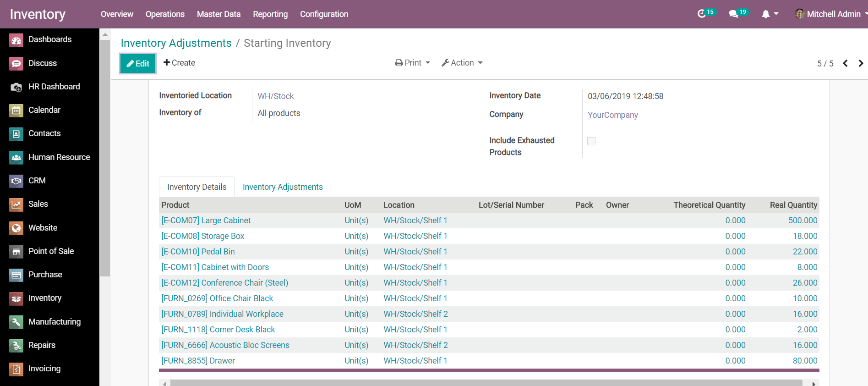The width and height of the screenshot is (868, 386).
Task: Open [FURN_1118] Corner Desk Black product
Action: click(x=218, y=330)
